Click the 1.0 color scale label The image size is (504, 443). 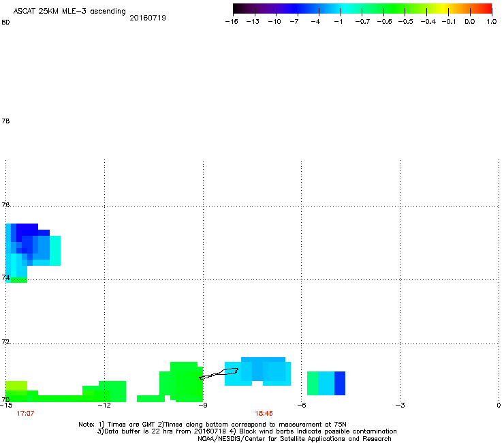(492, 22)
